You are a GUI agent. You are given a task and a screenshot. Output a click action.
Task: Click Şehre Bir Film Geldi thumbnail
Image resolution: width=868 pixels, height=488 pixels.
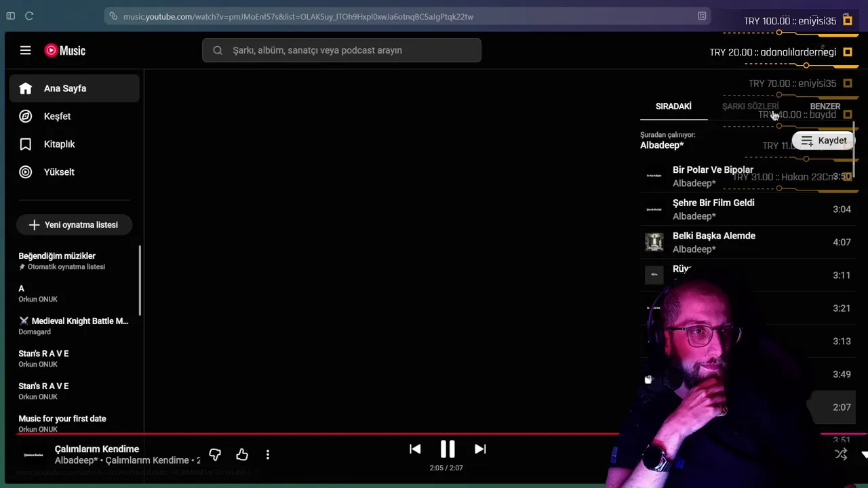click(654, 209)
